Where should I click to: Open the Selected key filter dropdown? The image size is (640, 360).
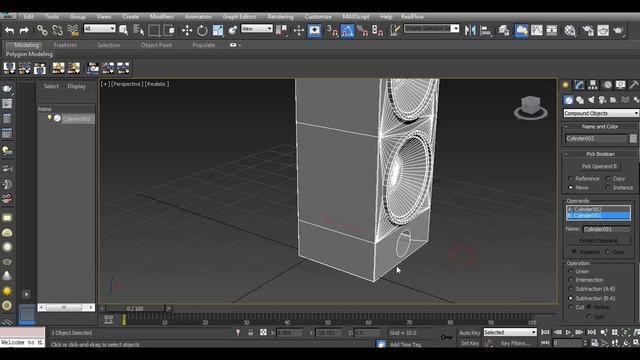tap(510, 332)
